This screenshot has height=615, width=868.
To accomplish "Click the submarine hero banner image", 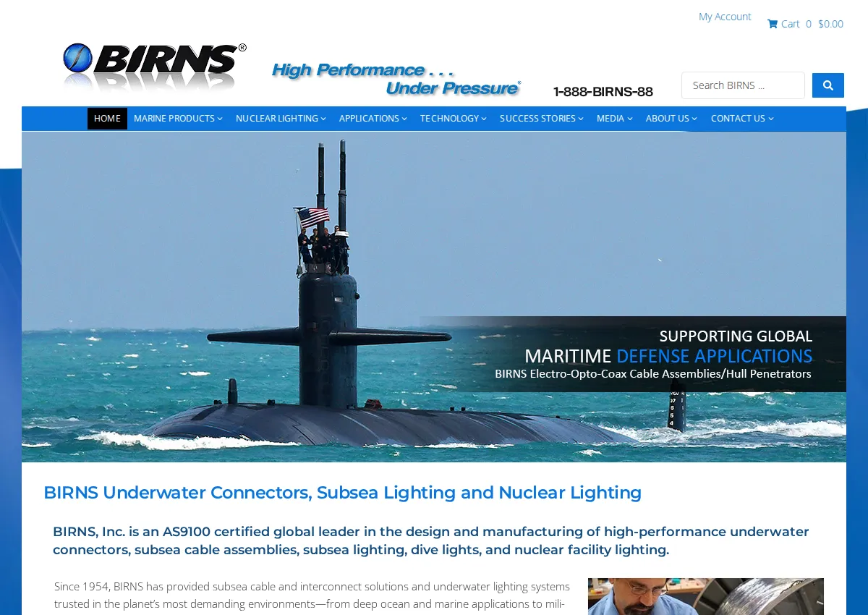I will click(434, 297).
